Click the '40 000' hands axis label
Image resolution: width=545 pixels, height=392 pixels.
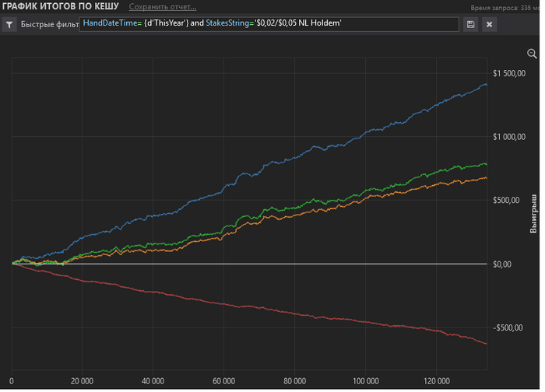click(x=154, y=383)
